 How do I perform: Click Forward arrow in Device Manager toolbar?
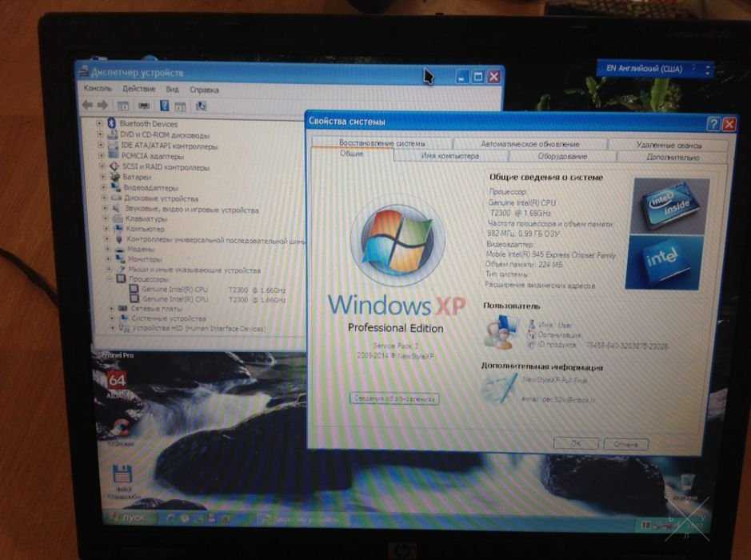pos(102,105)
